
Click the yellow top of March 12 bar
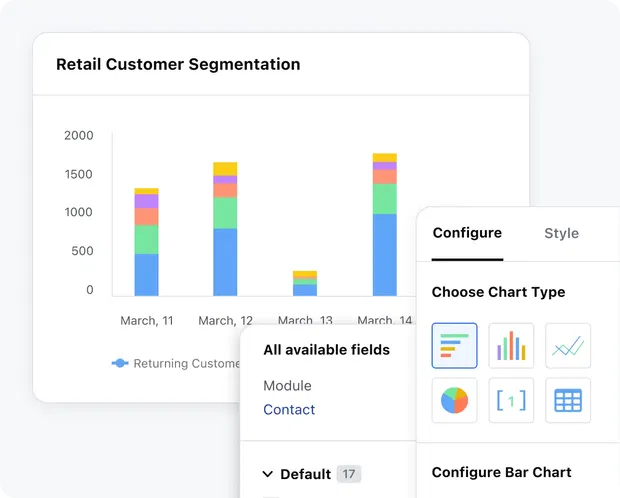coord(225,168)
